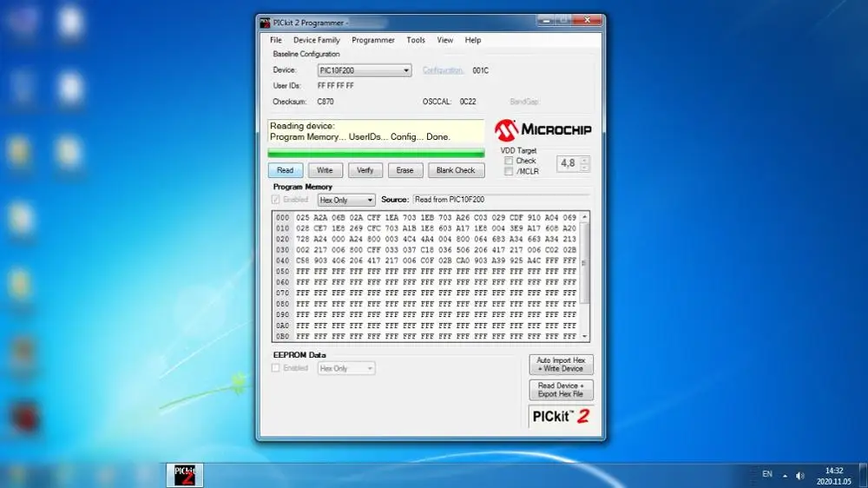Viewport: 868px width, 488px height.
Task: Click the green progress bar
Action: [x=376, y=153]
